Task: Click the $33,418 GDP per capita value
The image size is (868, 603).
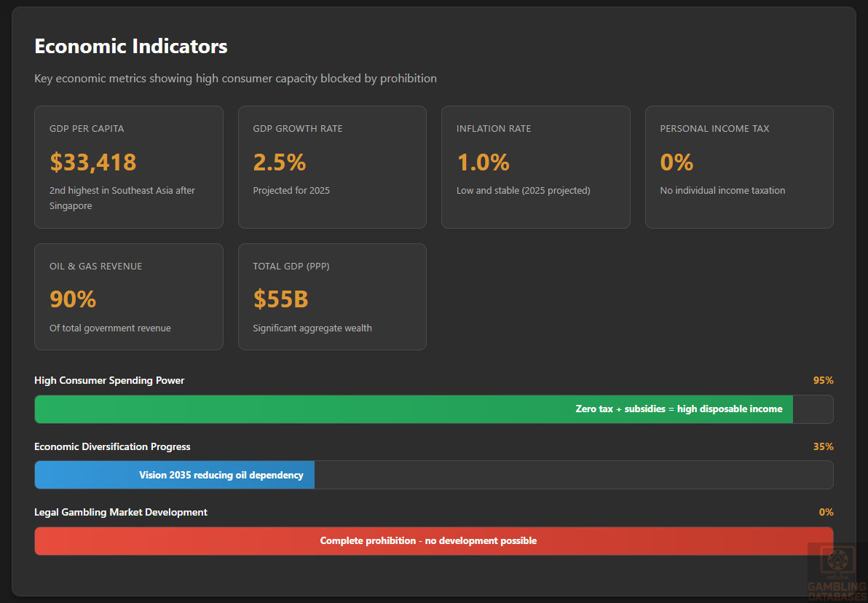Action: pos(93,162)
